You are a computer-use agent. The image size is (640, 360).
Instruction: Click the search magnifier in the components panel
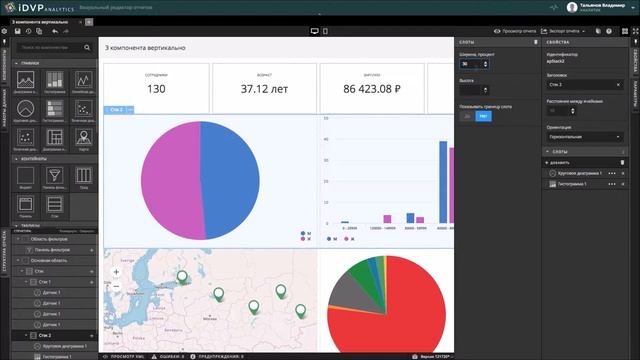pyautogui.click(x=87, y=48)
